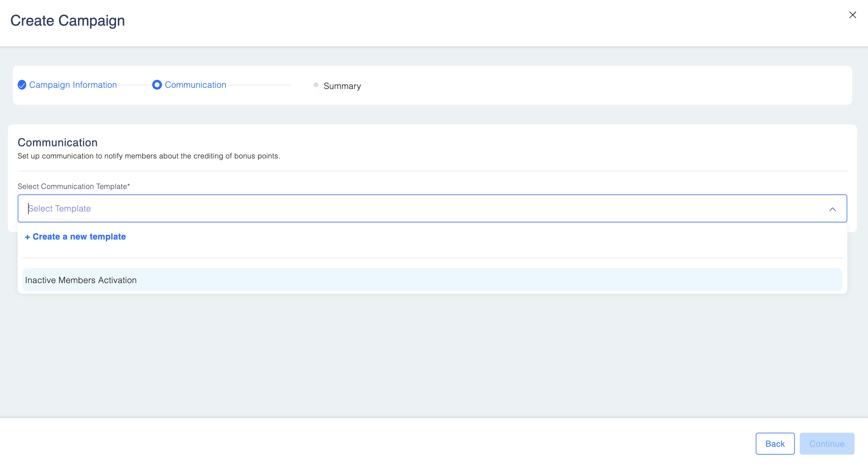Select the Communication step label
Image resolution: width=868 pixels, height=465 pixels.
pyautogui.click(x=195, y=85)
